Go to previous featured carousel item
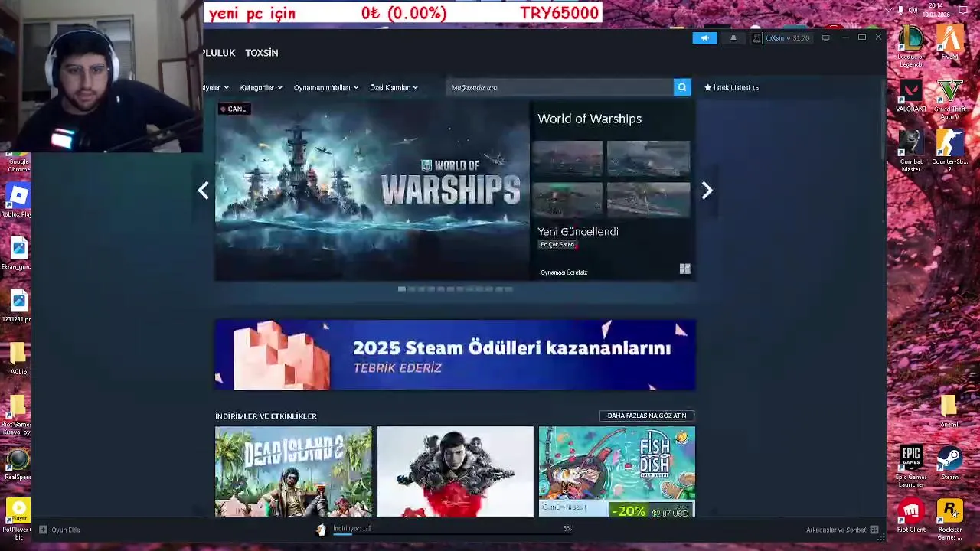 click(203, 191)
